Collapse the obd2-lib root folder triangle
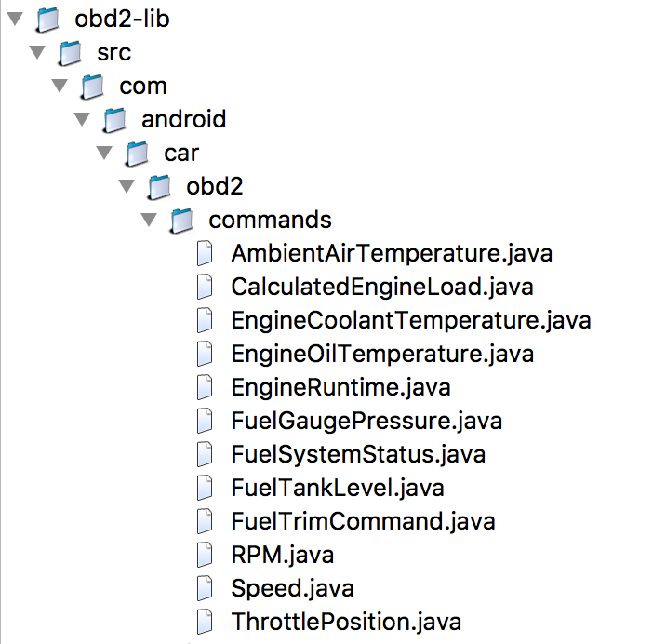The height and width of the screenshot is (644, 666). pyautogui.click(x=15, y=20)
